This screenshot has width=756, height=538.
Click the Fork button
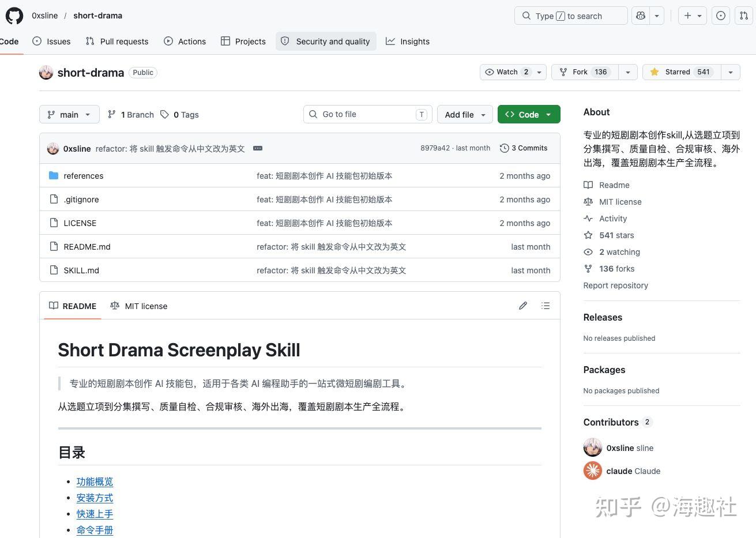[585, 72]
